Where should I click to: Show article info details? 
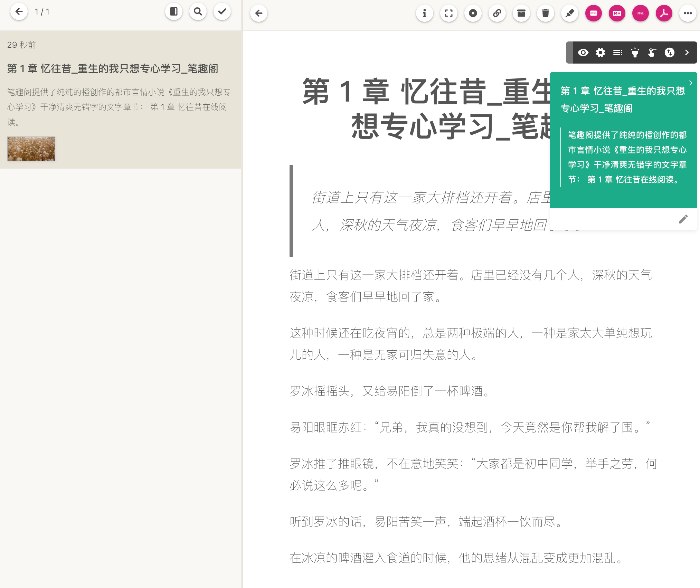[425, 14]
